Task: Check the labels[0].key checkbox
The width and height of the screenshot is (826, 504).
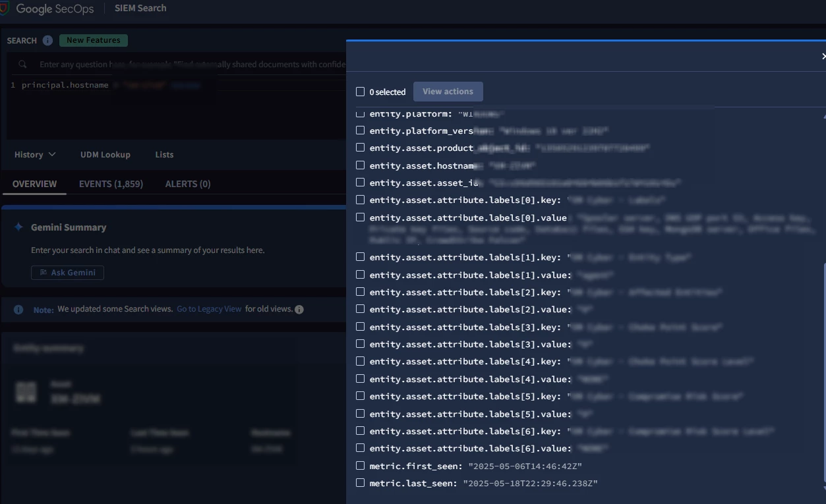Action: click(x=360, y=200)
